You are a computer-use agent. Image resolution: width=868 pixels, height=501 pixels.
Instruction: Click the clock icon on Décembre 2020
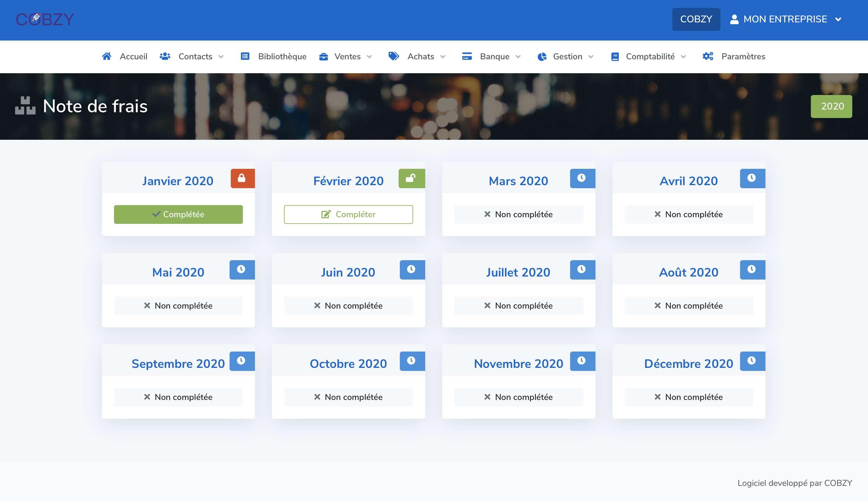(x=752, y=361)
